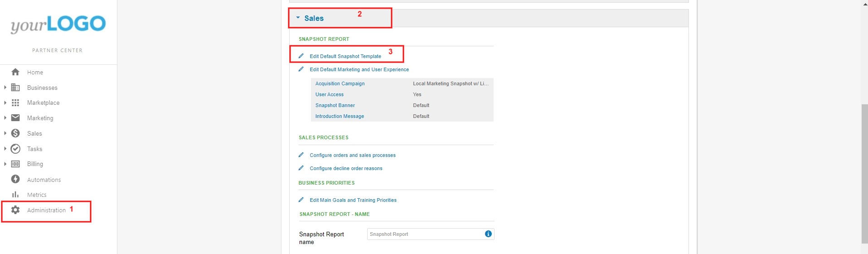Click the User Access link
Screen dimensions: 868x254
pyautogui.click(x=330, y=94)
